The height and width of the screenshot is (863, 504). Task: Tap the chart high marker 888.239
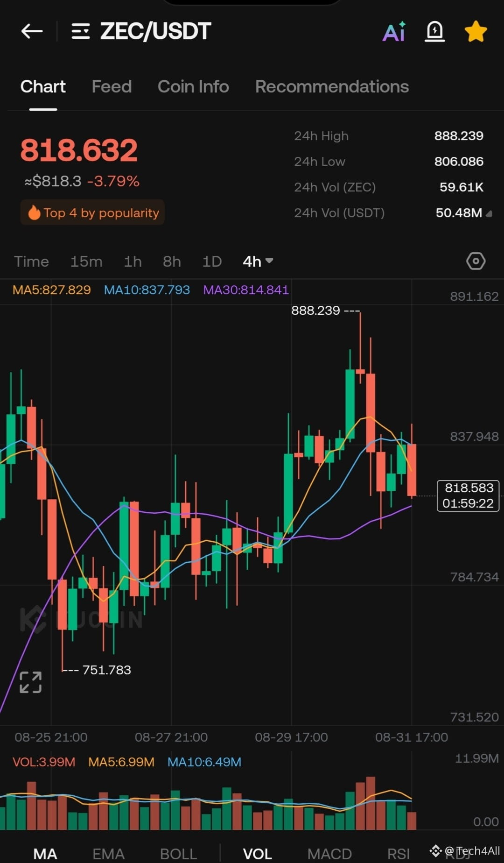[x=315, y=311]
